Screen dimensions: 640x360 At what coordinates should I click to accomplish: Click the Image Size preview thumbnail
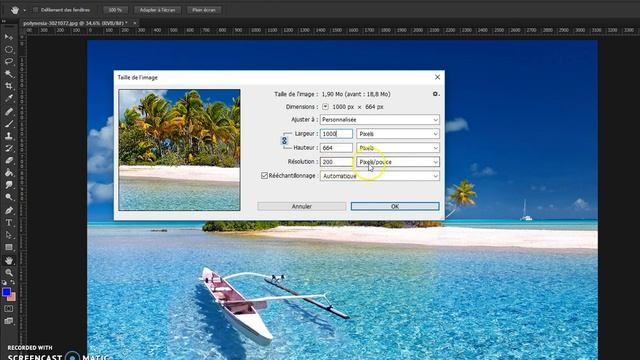[179, 150]
